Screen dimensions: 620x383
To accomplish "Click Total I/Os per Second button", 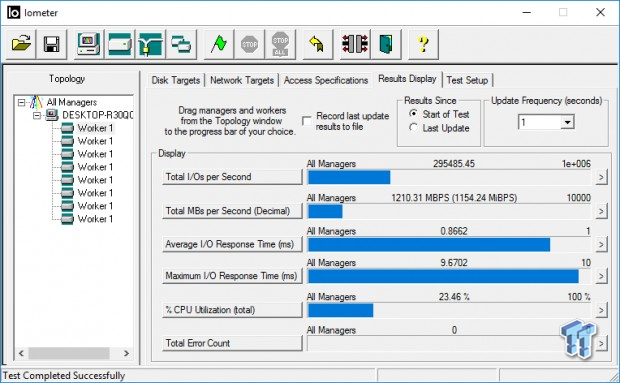I will click(232, 177).
